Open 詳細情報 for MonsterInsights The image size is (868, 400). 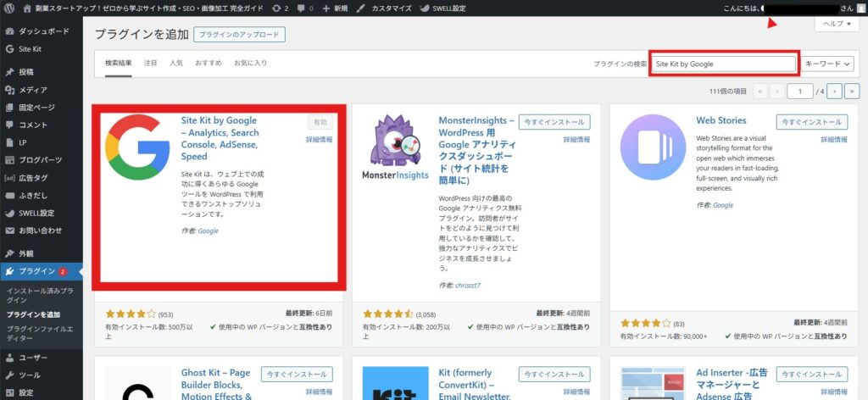click(576, 140)
